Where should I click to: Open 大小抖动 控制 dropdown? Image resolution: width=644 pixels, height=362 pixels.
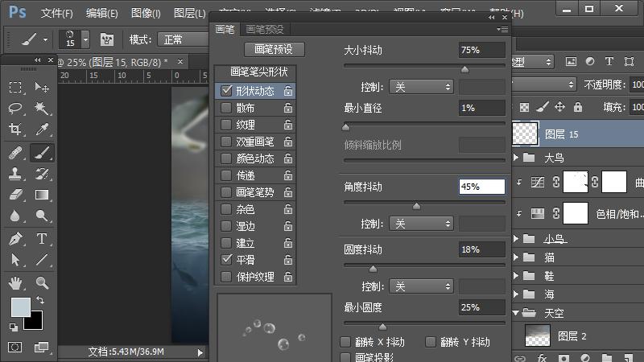(x=421, y=87)
